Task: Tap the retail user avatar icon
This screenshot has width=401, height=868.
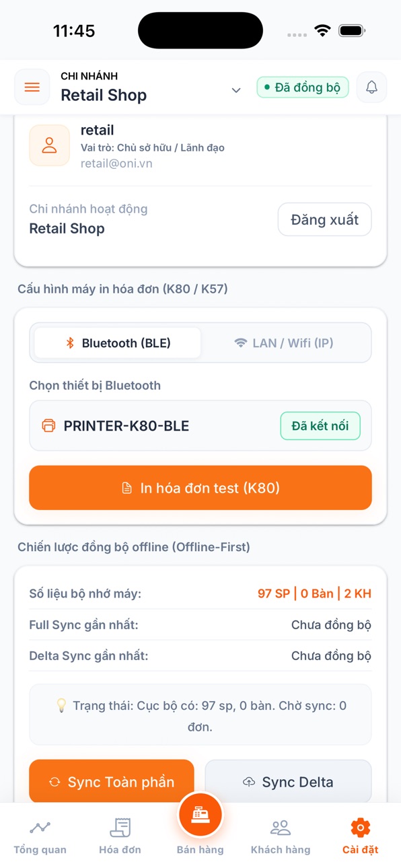Action: [x=49, y=145]
